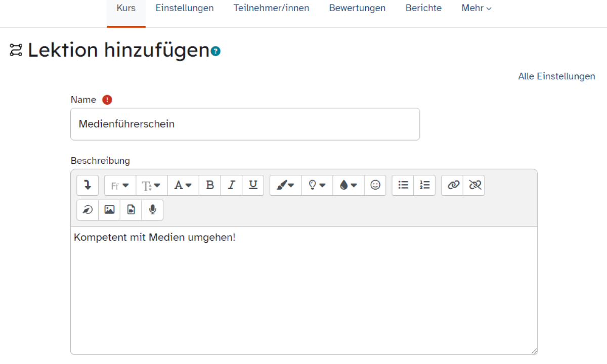The height and width of the screenshot is (364, 607).
Task: Click into the Name input field
Action: pyautogui.click(x=245, y=124)
